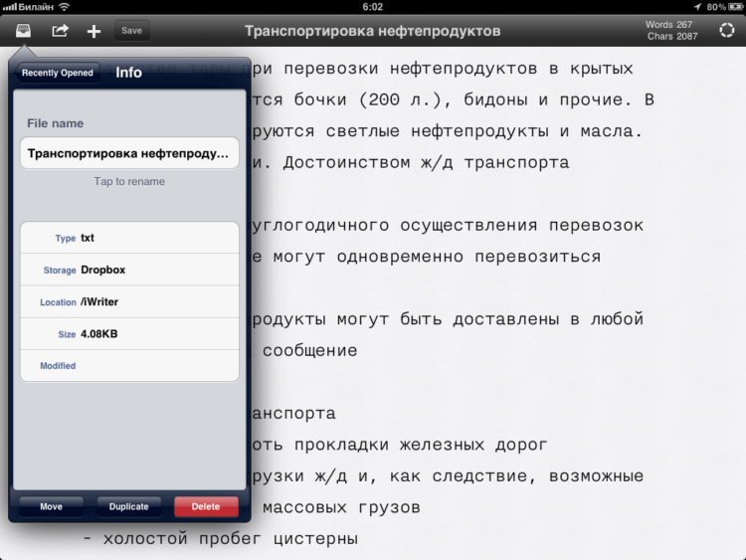Tap the share/export arrow icon
This screenshot has width=746, height=560.
(60, 31)
